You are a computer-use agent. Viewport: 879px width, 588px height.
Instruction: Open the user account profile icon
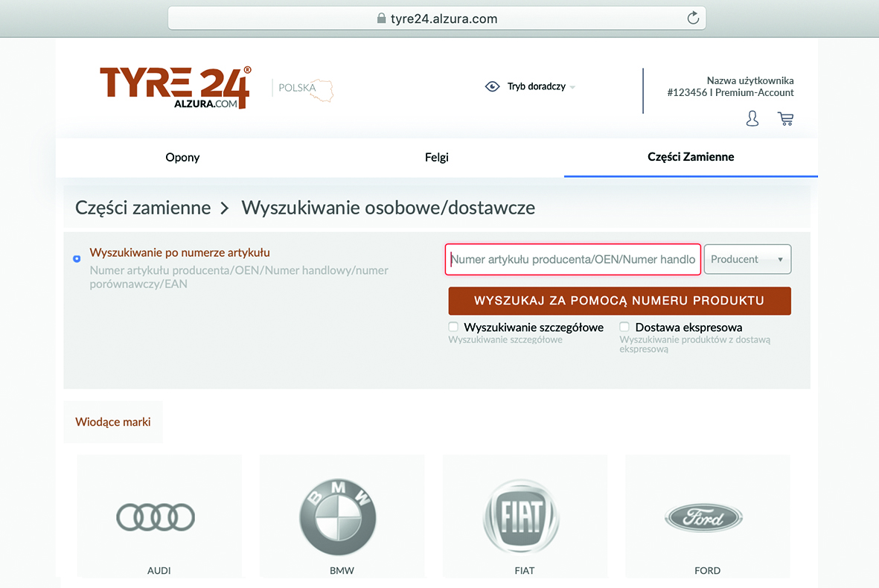click(x=752, y=118)
